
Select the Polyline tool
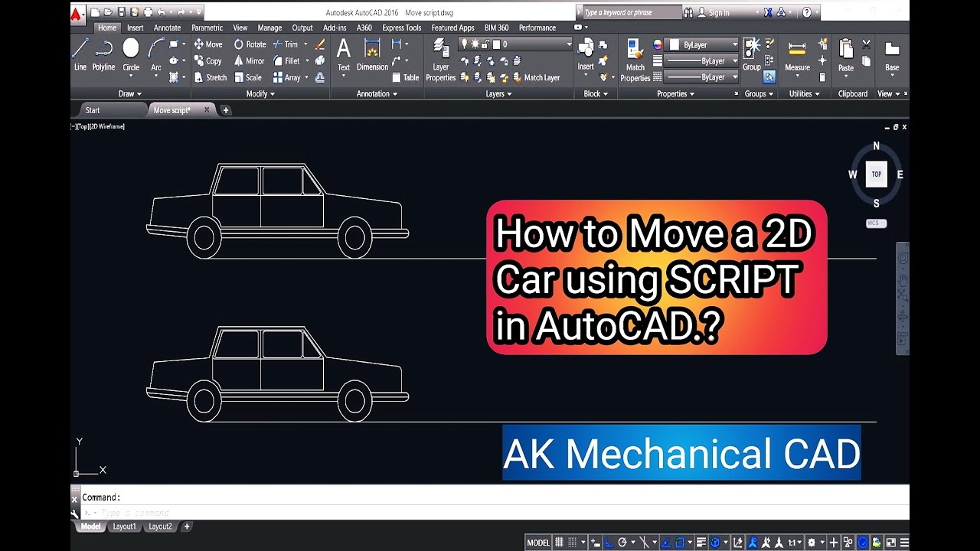click(x=103, y=55)
